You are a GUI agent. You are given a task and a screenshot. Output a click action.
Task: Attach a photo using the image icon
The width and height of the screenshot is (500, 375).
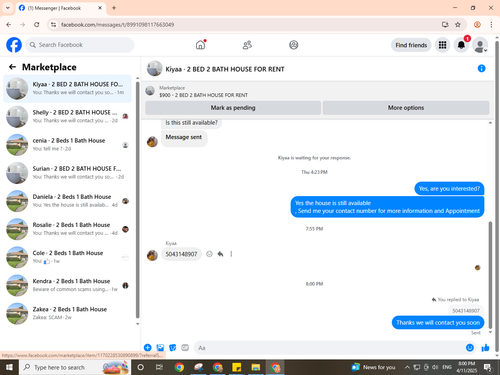tap(160, 348)
